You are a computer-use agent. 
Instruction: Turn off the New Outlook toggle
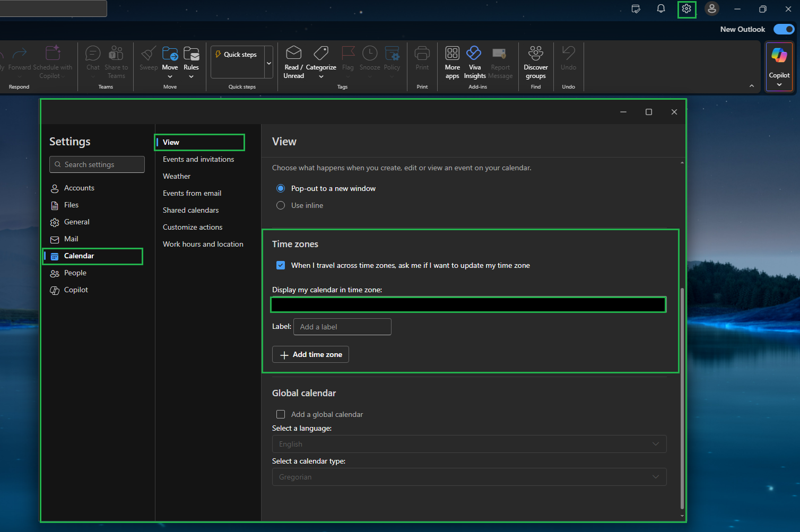coord(783,29)
